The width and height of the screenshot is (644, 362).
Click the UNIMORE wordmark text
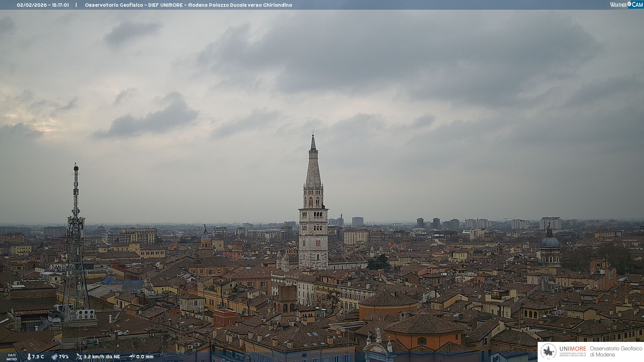coord(573,349)
